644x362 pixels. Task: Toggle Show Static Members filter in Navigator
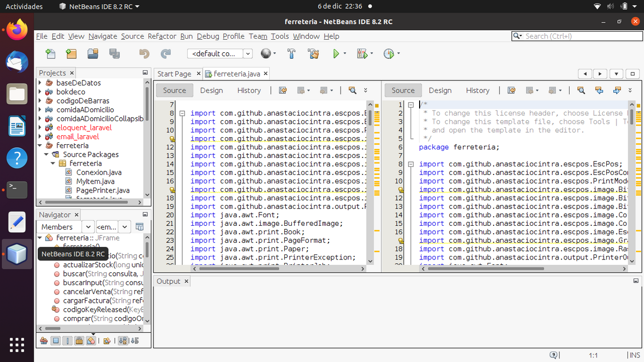(67, 341)
